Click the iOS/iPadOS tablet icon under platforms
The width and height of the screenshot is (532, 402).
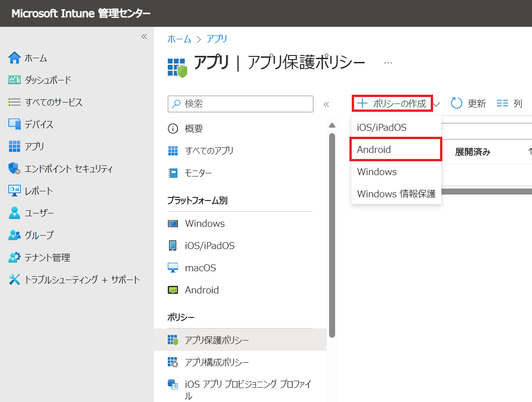point(173,245)
